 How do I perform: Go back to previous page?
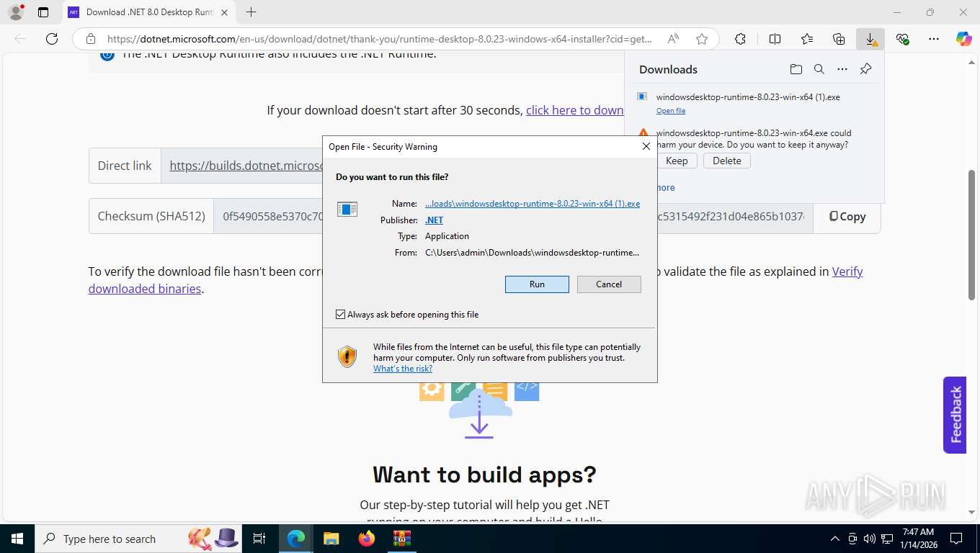(x=20, y=39)
